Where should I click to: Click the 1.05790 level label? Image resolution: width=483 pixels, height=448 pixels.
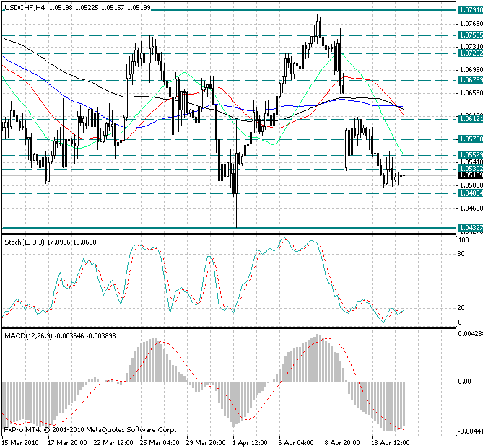(x=469, y=139)
